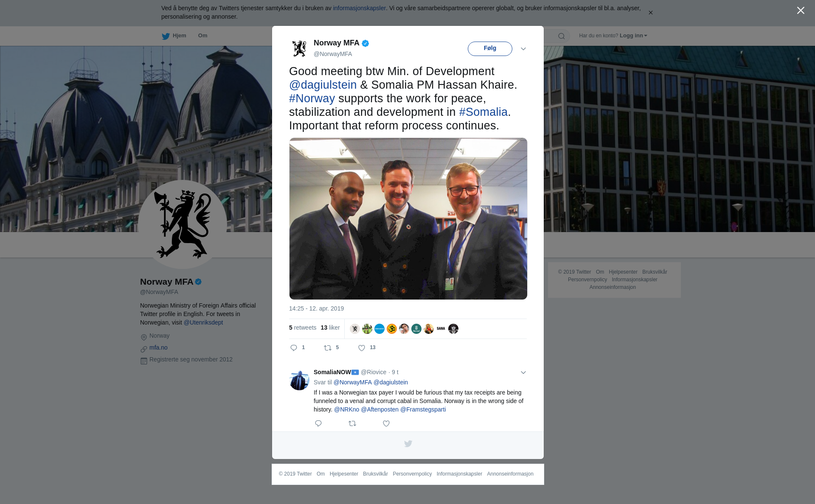Image resolution: width=815 pixels, height=504 pixels.
Task: Toggle Følg for Norway MFA
Action: 490,48
